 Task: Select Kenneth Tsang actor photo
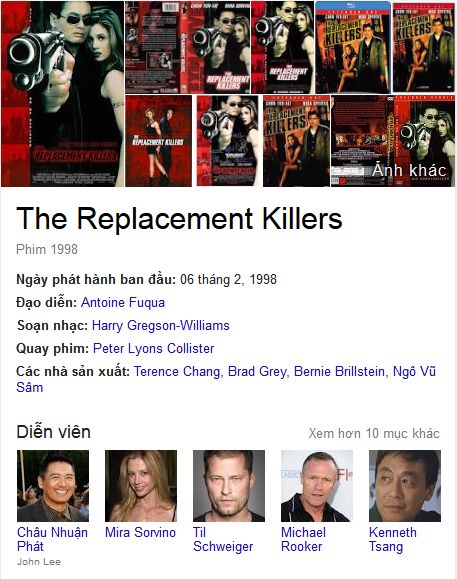coord(405,486)
